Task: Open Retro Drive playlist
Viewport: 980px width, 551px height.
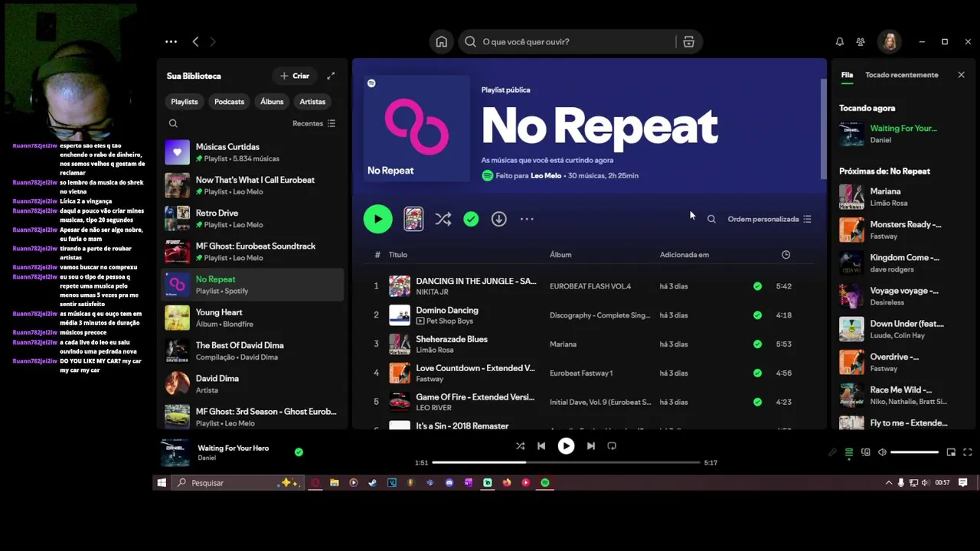Action: coord(252,218)
